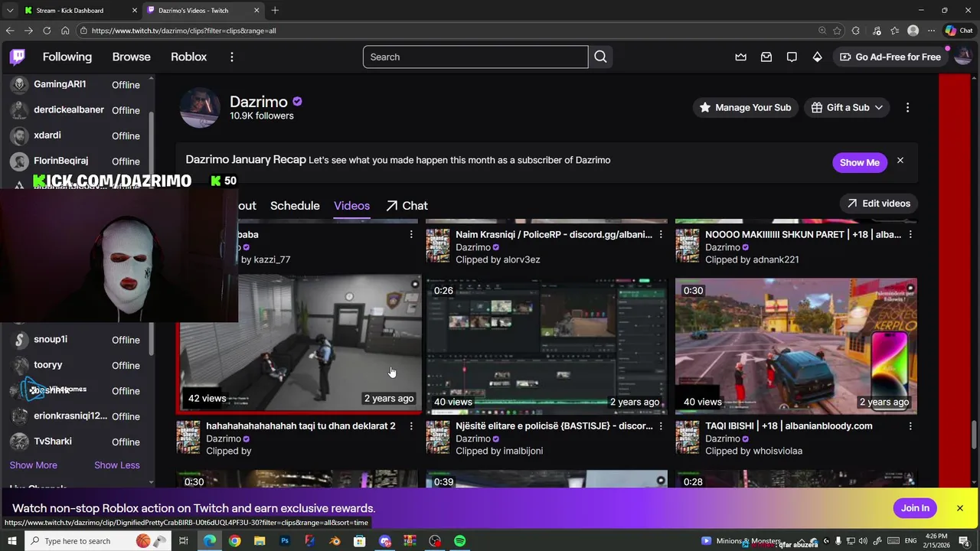
Task: Open the Twitch top-nav more options menu
Action: click(x=231, y=57)
